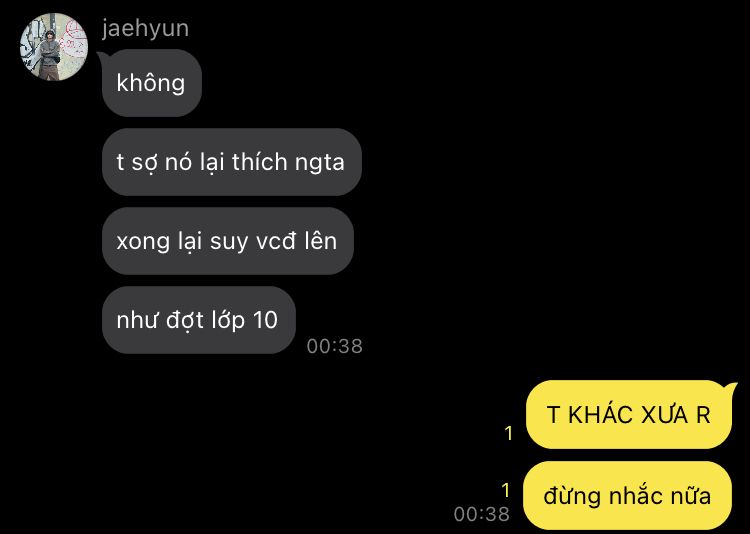750x534 pixels.
Task: Click the tail of the "không" bubble
Action: (x=101, y=57)
